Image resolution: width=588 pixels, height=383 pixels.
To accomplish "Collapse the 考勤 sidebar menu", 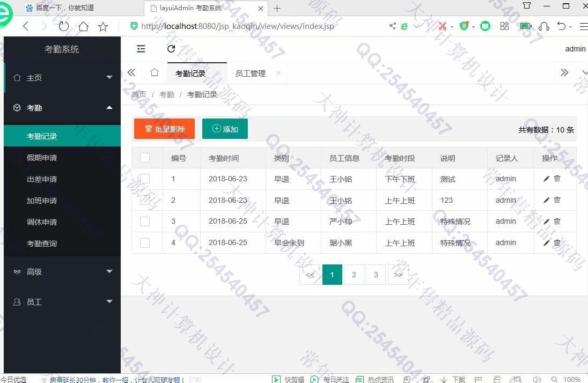I will [x=62, y=108].
